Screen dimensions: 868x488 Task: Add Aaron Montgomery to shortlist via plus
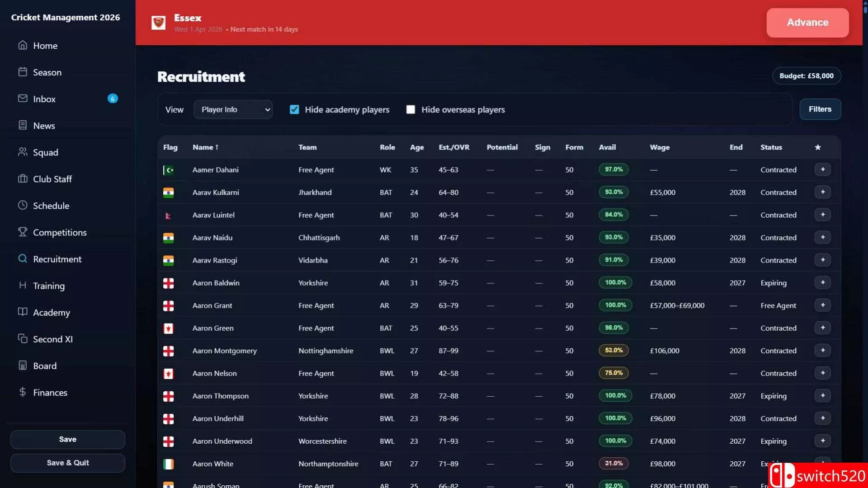pyautogui.click(x=823, y=350)
